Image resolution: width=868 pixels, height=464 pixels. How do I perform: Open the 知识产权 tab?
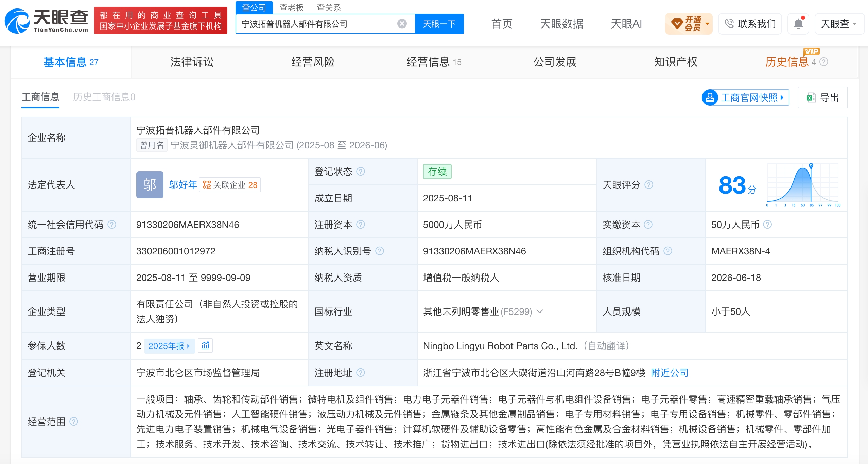676,62
